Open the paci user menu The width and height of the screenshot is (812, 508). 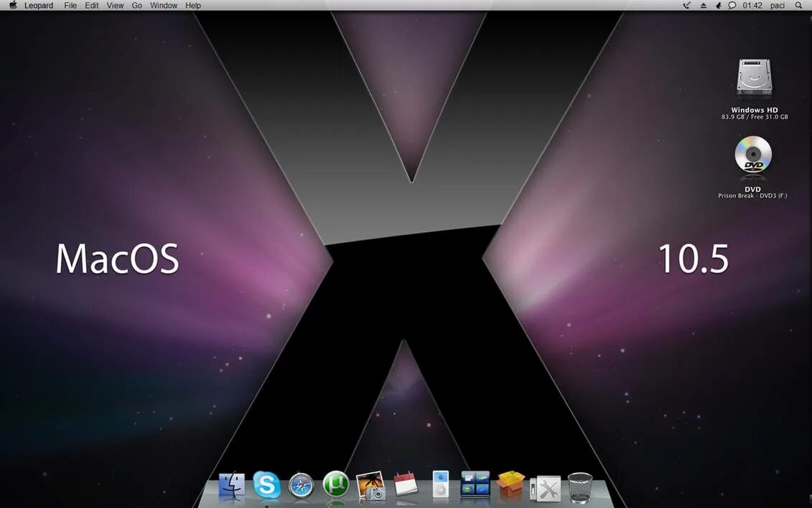point(778,5)
